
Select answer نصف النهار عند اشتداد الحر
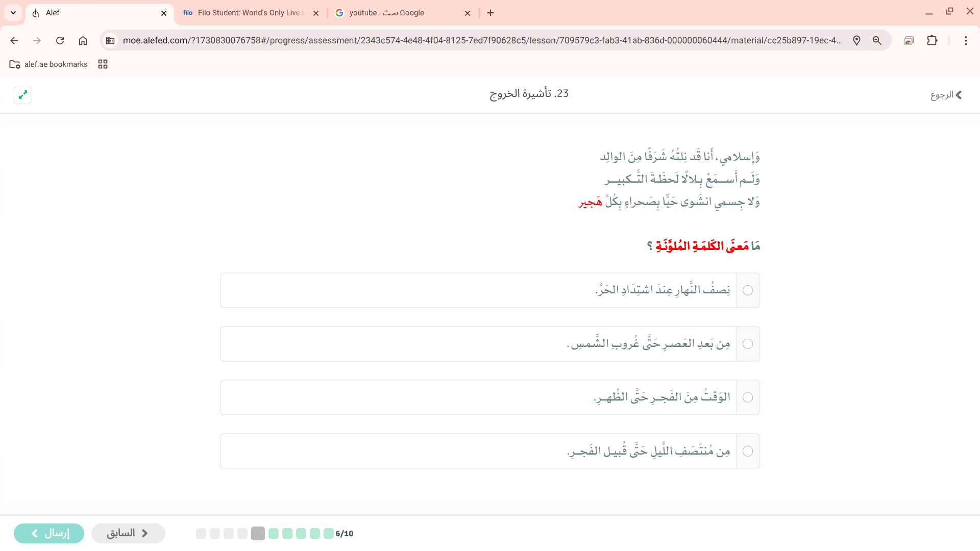coord(748,290)
